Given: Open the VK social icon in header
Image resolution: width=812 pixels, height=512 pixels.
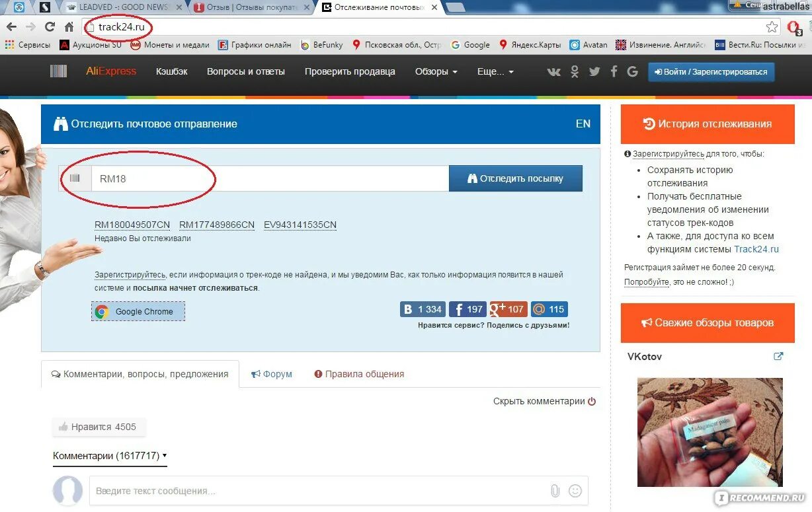Looking at the screenshot, I should click(x=554, y=71).
